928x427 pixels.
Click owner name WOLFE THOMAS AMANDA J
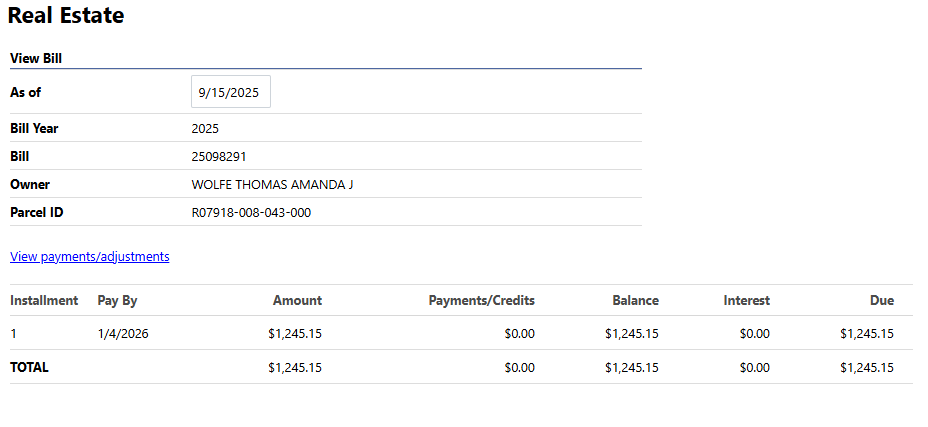tap(272, 185)
